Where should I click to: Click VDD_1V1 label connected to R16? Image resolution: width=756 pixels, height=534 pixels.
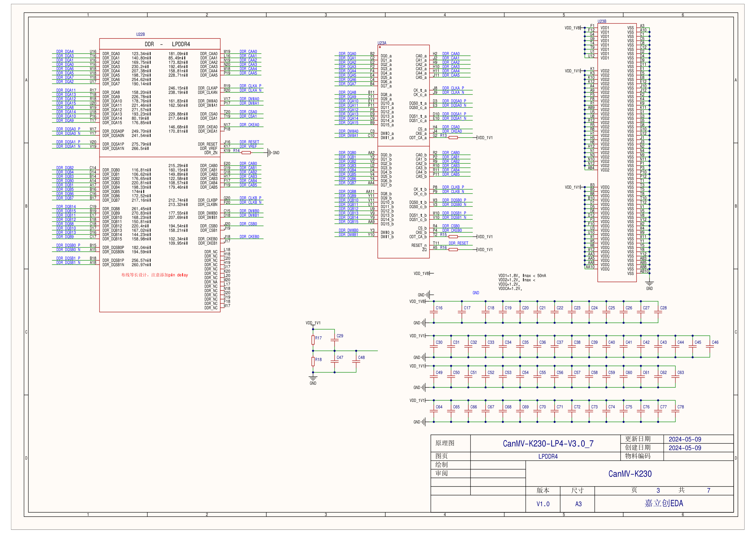(485, 250)
